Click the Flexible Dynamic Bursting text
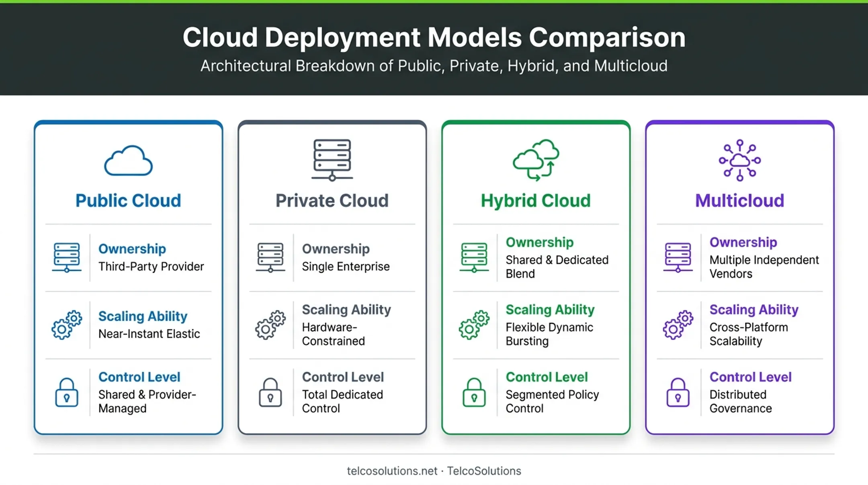 (549, 334)
